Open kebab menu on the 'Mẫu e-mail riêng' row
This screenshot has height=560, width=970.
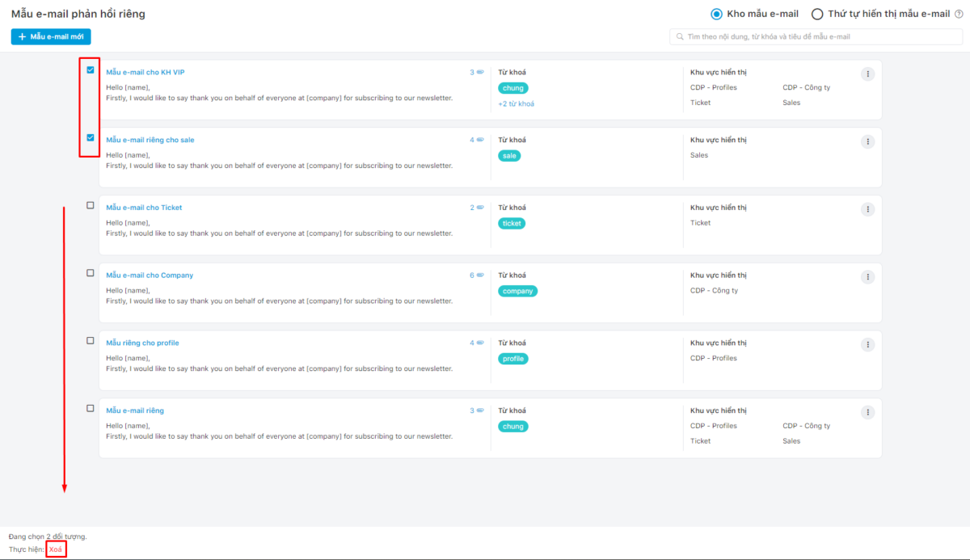[867, 411]
